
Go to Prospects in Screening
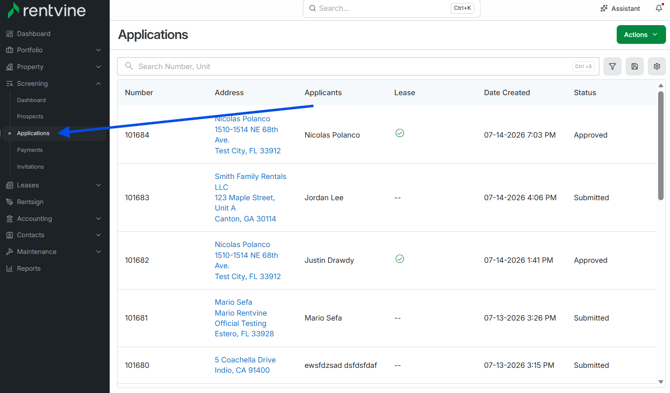pyautogui.click(x=30, y=117)
